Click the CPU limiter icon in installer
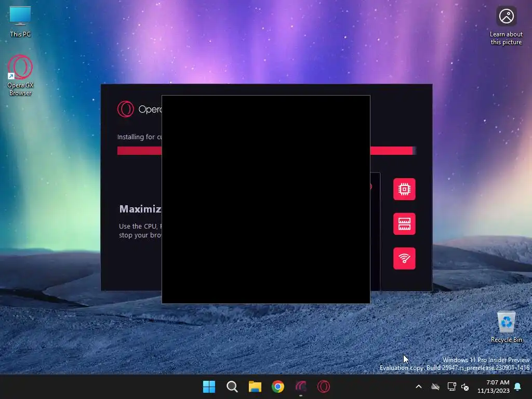Screen dimensions: 532x399 tap(404, 189)
